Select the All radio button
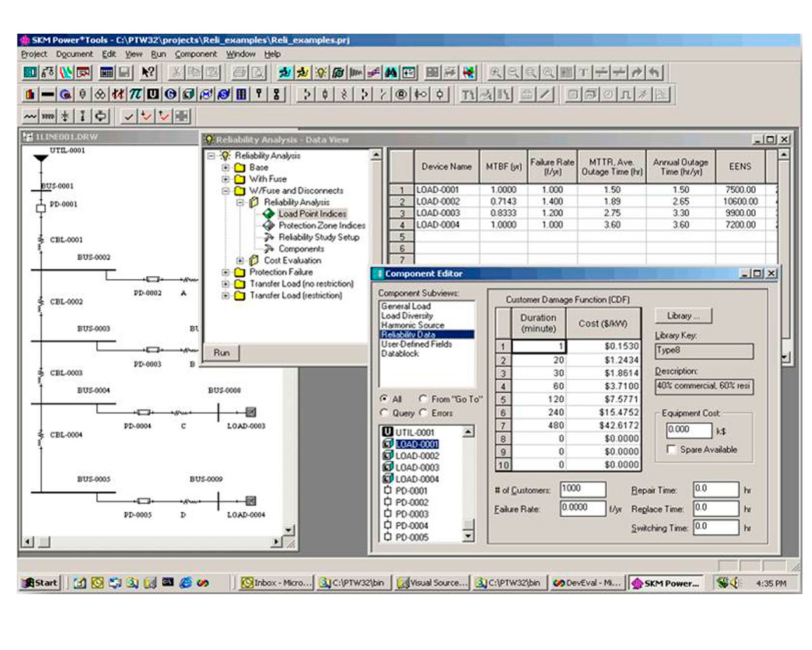 tap(384, 399)
